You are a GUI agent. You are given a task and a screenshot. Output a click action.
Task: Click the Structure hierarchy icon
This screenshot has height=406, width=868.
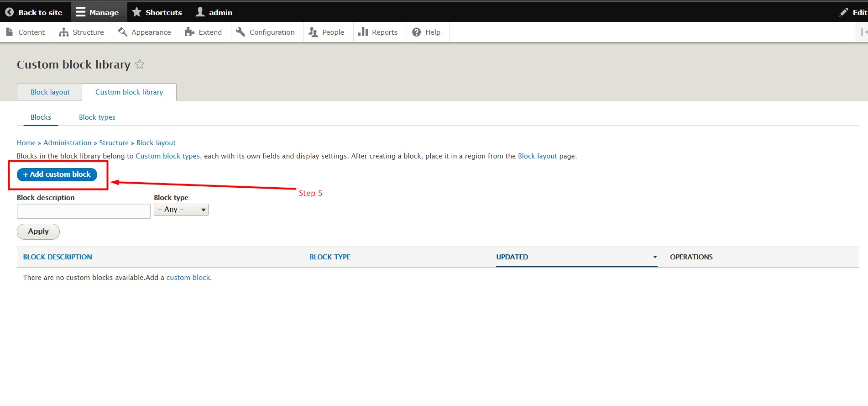point(64,32)
